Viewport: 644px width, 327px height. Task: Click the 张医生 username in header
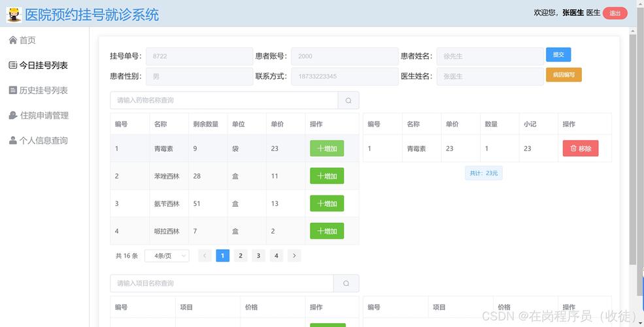pyautogui.click(x=573, y=12)
